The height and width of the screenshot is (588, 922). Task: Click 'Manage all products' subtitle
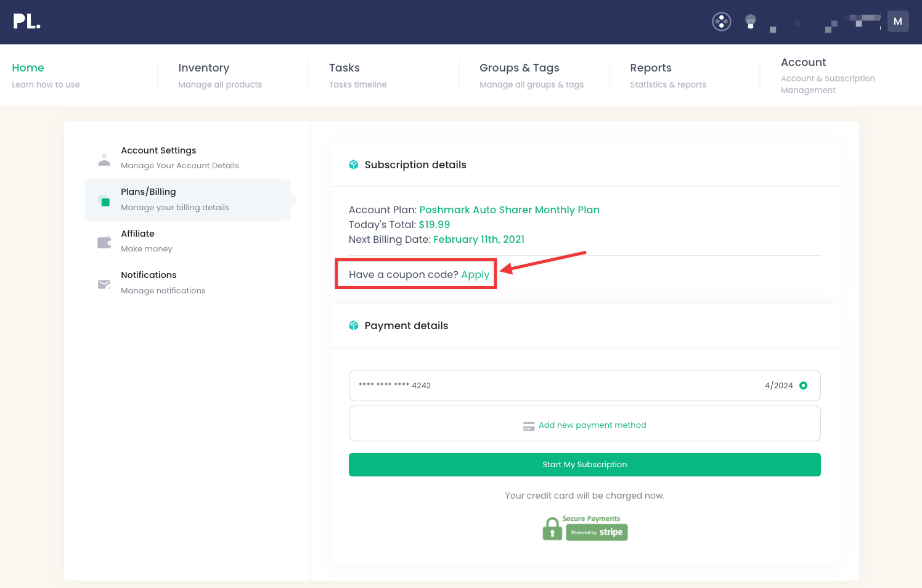tap(220, 84)
